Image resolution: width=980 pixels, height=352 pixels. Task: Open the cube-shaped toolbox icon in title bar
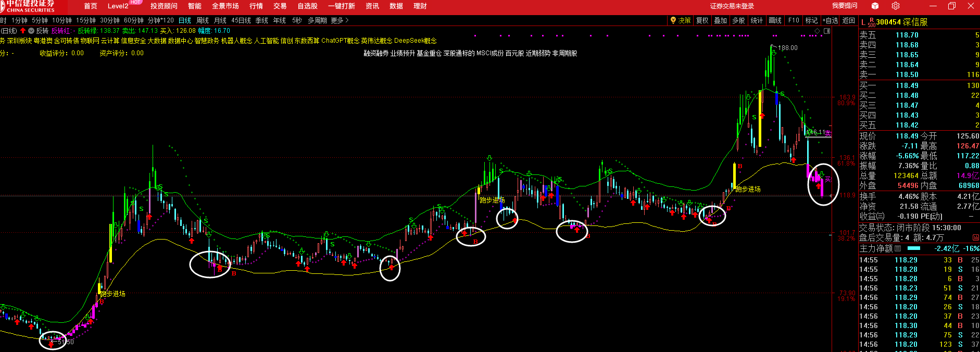pyautogui.click(x=875, y=6)
